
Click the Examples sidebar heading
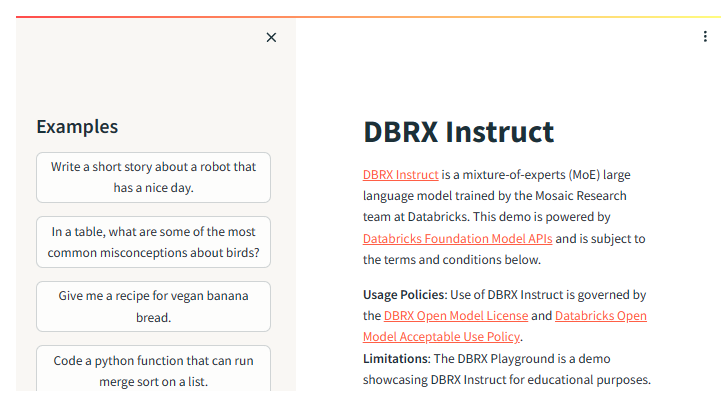pyautogui.click(x=77, y=126)
